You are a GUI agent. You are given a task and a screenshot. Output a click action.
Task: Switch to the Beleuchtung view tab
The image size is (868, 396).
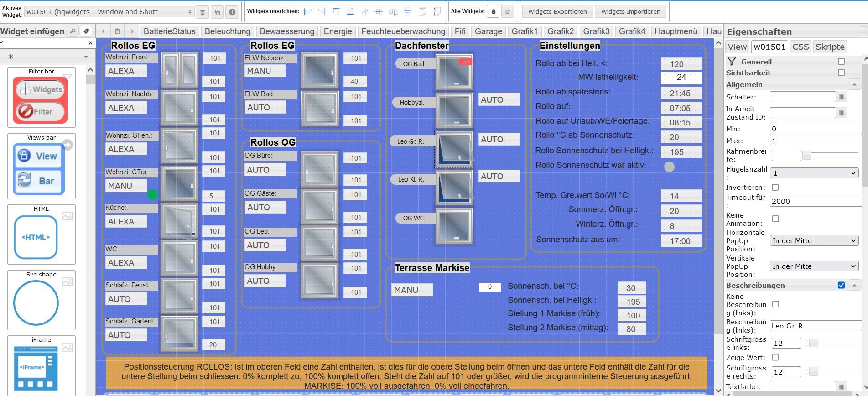(228, 31)
